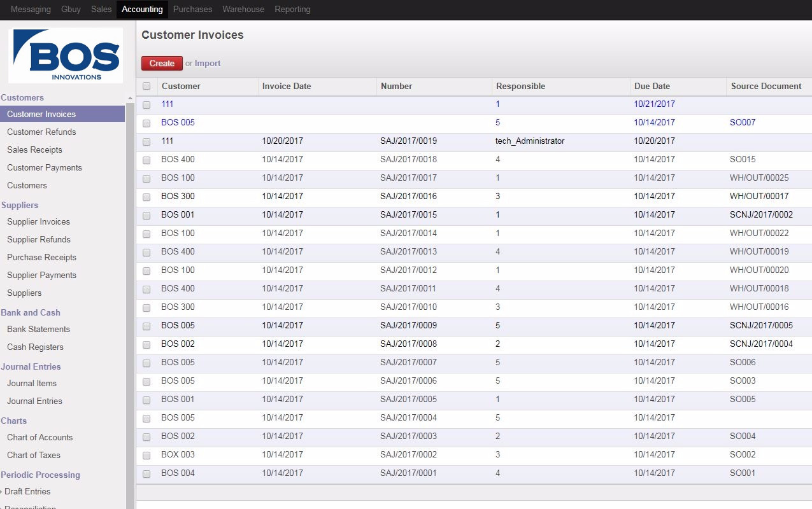The width and height of the screenshot is (812, 509).
Task: Open the Suppliers sidebar entry
Action: click(x=24, y=293)
